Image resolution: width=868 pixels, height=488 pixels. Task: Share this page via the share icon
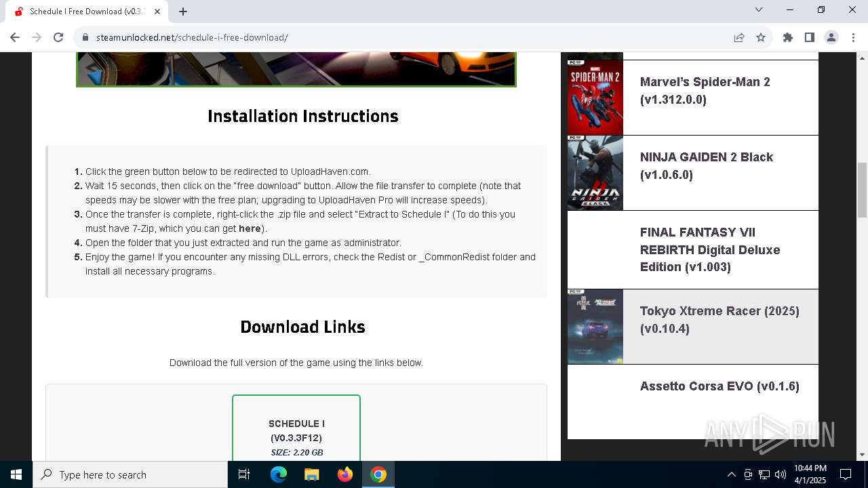point(739,37)
